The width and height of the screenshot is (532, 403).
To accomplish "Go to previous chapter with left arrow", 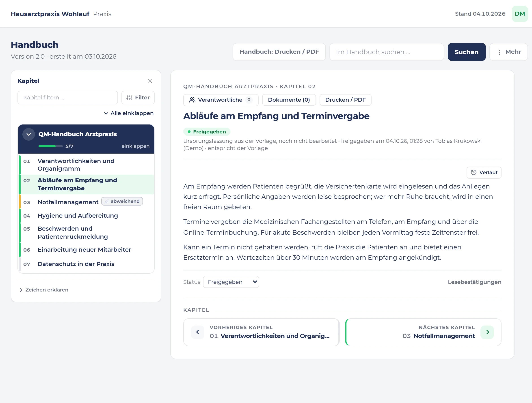I will pyautogui.click(x=198, y=332).
